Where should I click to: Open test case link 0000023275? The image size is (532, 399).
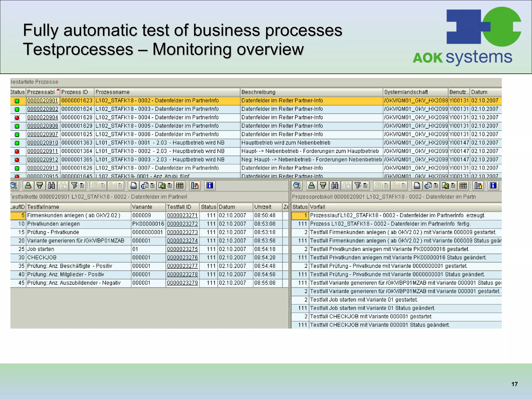click(182, 249)
